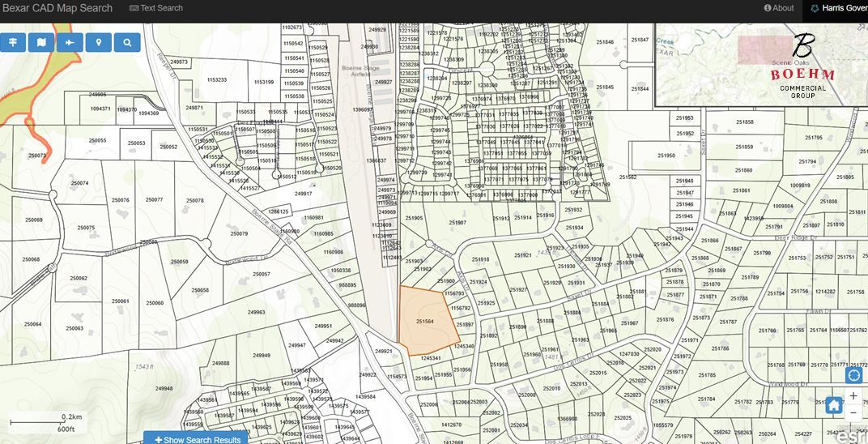Click the signpost icon in the map toolbar
This screenshot has width=868, height=444.
point(13,42)
